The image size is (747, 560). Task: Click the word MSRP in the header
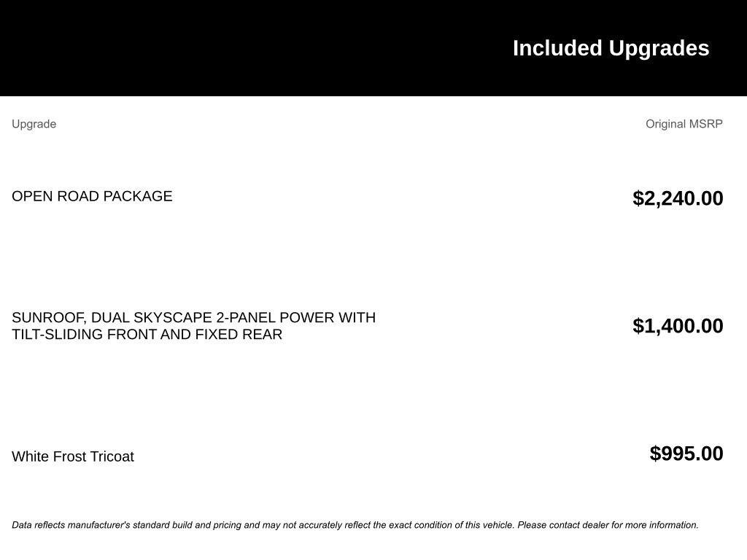tap(705, 124)
